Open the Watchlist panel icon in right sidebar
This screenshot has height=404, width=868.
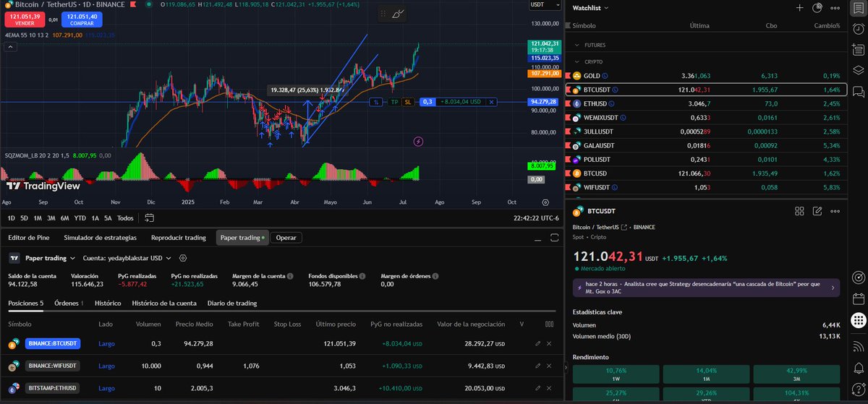point(858,9)
